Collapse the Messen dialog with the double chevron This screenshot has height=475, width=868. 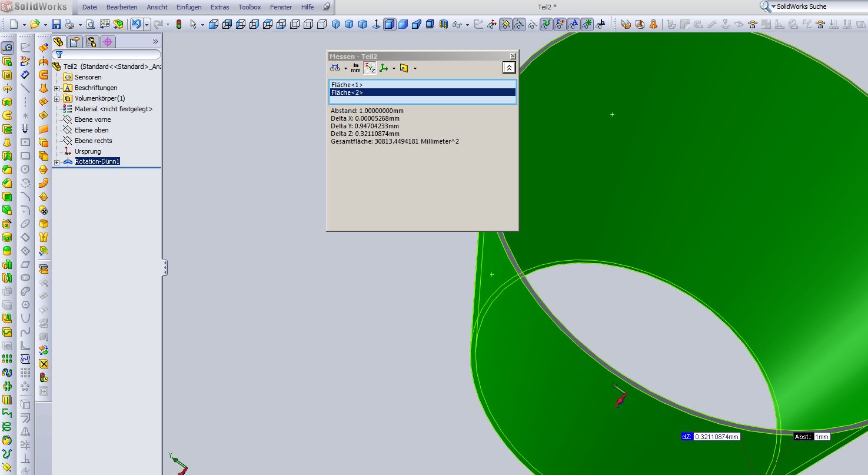509,68
